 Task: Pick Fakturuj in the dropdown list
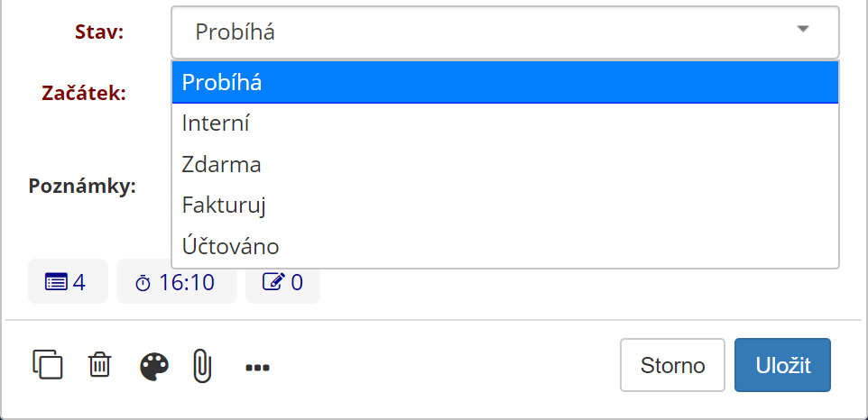click(x=505, y=205)
